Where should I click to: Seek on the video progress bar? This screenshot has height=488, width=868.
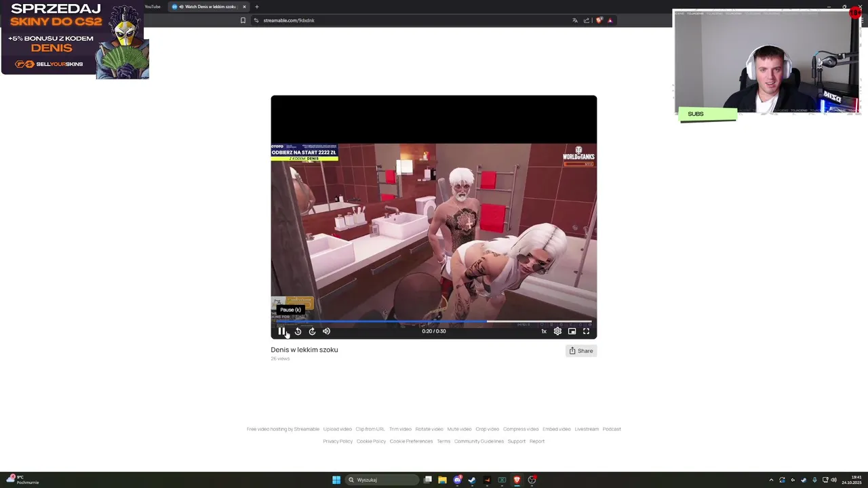point(434,321)
